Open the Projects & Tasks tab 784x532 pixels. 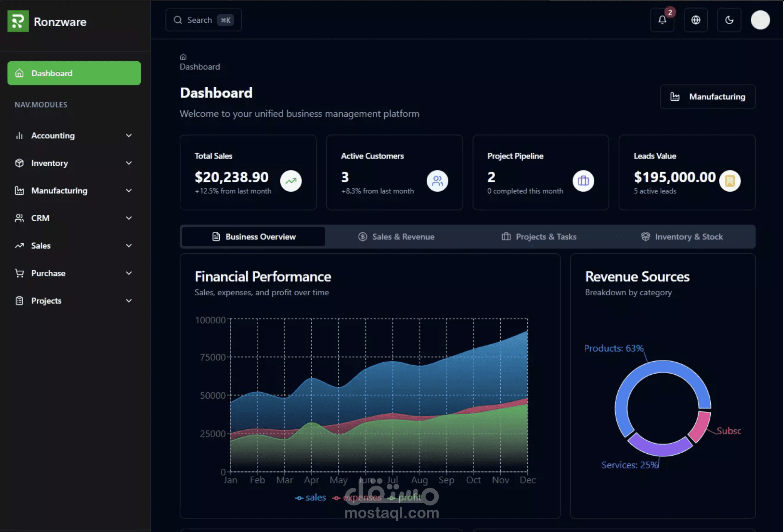(x=539, y=237)
